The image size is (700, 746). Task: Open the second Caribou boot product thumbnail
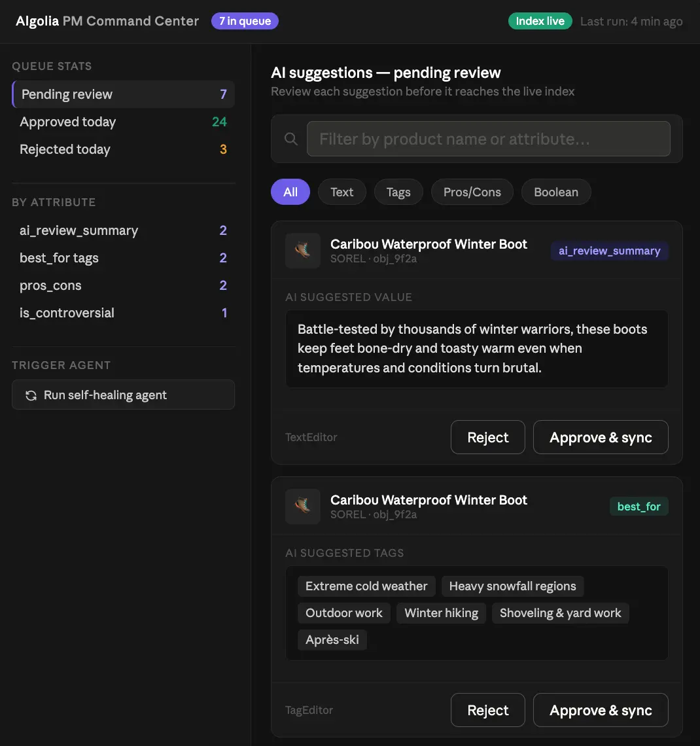coord(303,506)
